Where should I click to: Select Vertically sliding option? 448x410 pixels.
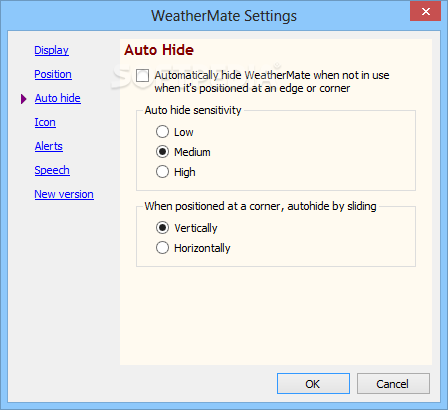162,228
